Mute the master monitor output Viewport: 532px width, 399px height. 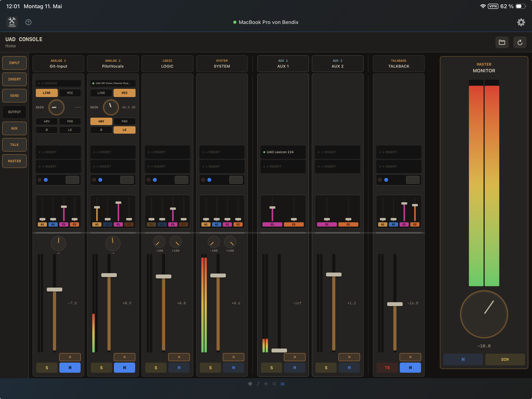coord(463,359)
